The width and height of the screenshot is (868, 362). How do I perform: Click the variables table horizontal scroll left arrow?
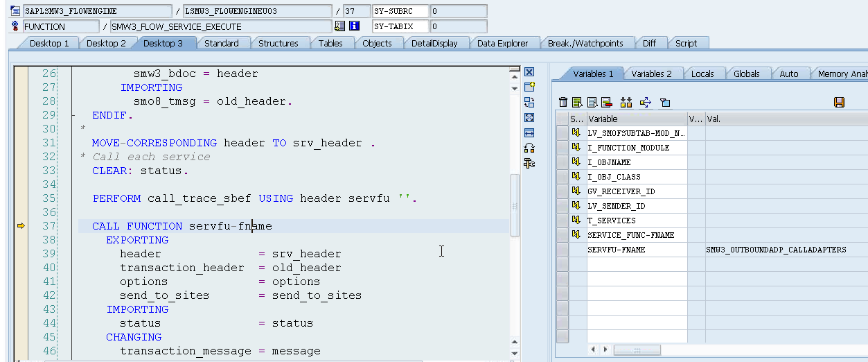pos(592,349)
